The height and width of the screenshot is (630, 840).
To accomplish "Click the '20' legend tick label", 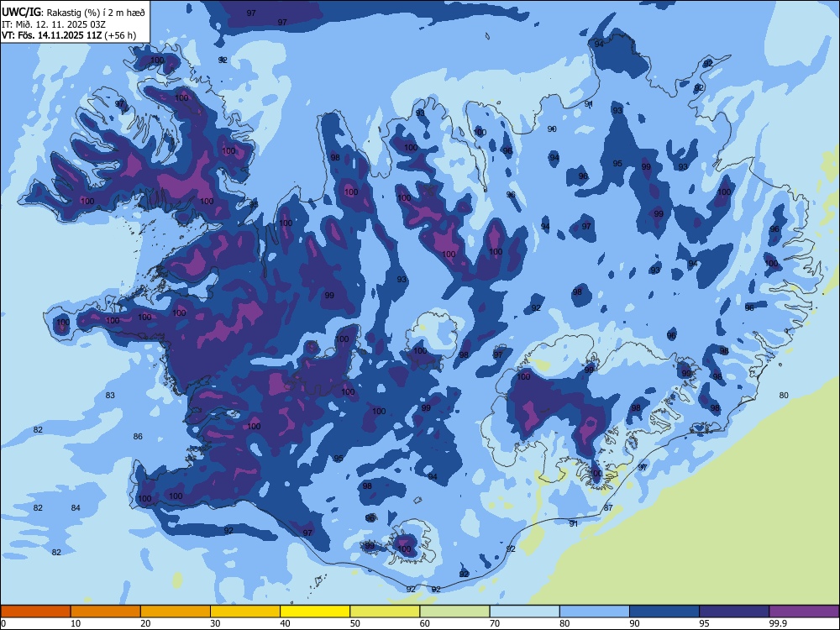I will pos(145,623).
